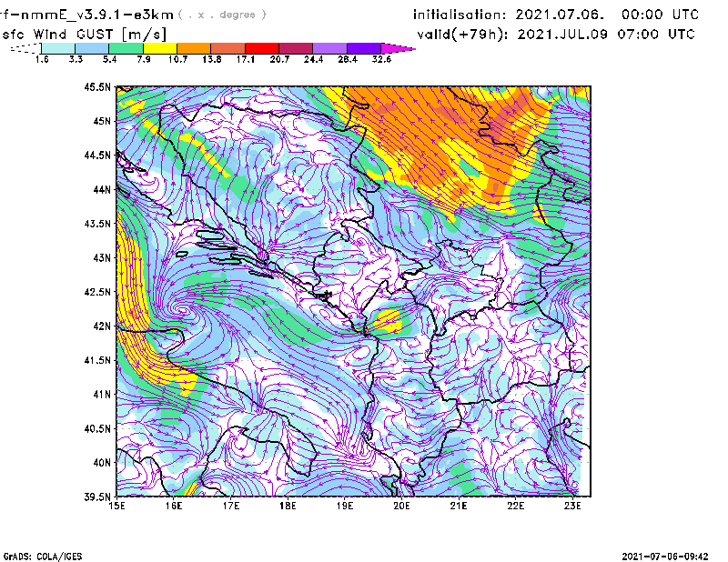The height and width of the screenshot is (562, 728).
Task: Click the 41N latitude label
Action: (x=102, y=394)
